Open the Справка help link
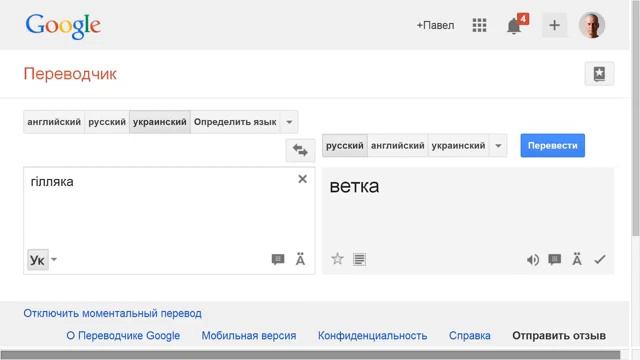Viewport: 640px width, 360px height. tap(470, 336)
